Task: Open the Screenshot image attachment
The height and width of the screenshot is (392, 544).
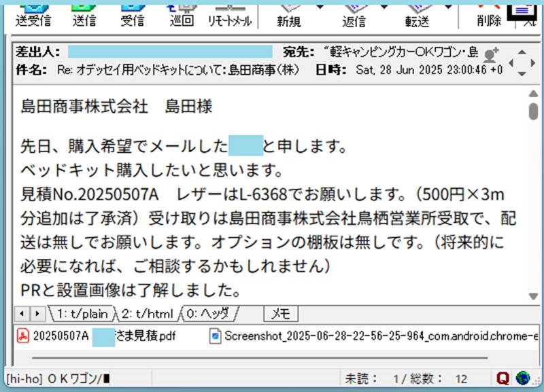Action: (374, 336)
